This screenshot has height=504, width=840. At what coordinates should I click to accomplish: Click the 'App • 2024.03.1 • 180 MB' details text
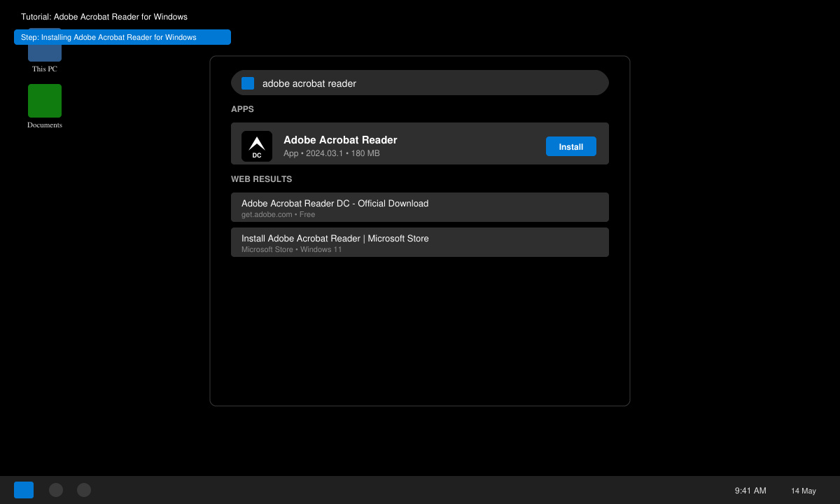pos(332,153)
